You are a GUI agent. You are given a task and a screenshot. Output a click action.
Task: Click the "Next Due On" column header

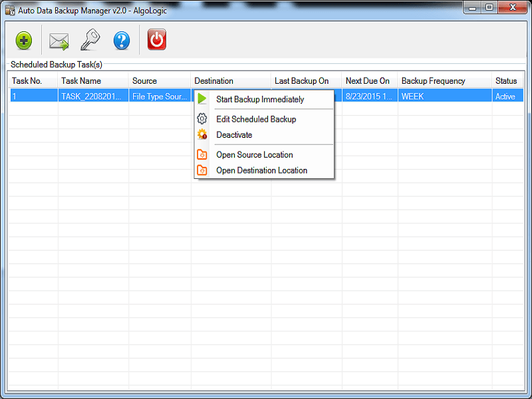(366, 80)
